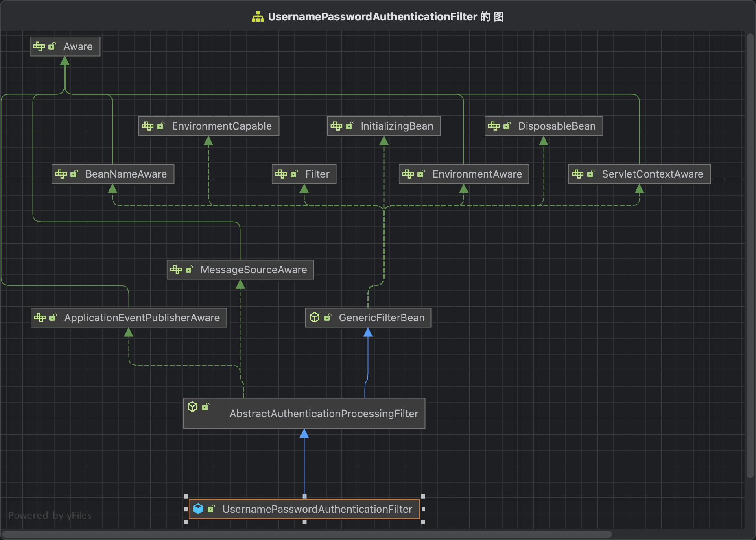This screenshot has height=540, width=756.
Task: Select the GenericFilterBean node in the diagram
Action: [x=381, y=318]
